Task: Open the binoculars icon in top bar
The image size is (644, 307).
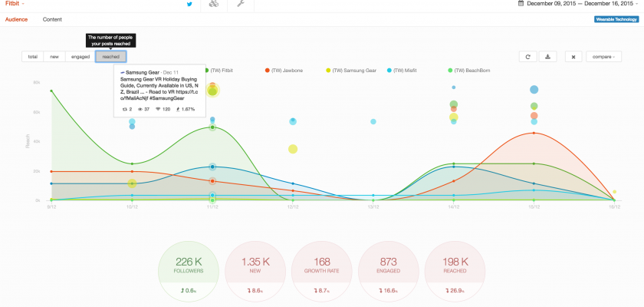Action: tap(214, 5)
